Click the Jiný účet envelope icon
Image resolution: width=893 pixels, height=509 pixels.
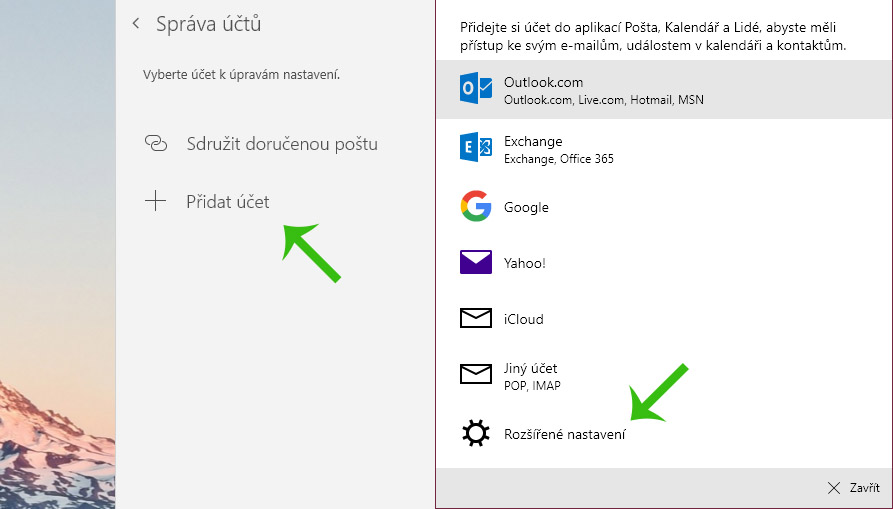point(476,375)
